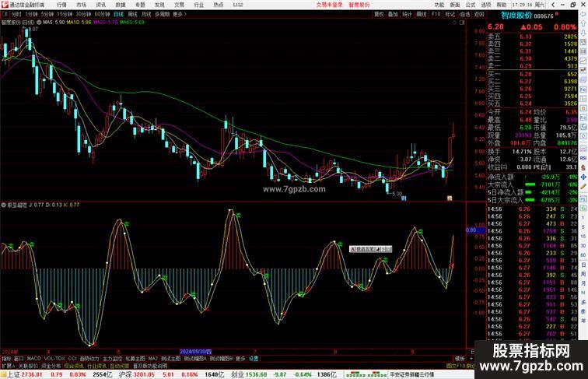The image size is (588, 379).
Task: Click the MACD indicator tab
Action: tap(33, 359)
